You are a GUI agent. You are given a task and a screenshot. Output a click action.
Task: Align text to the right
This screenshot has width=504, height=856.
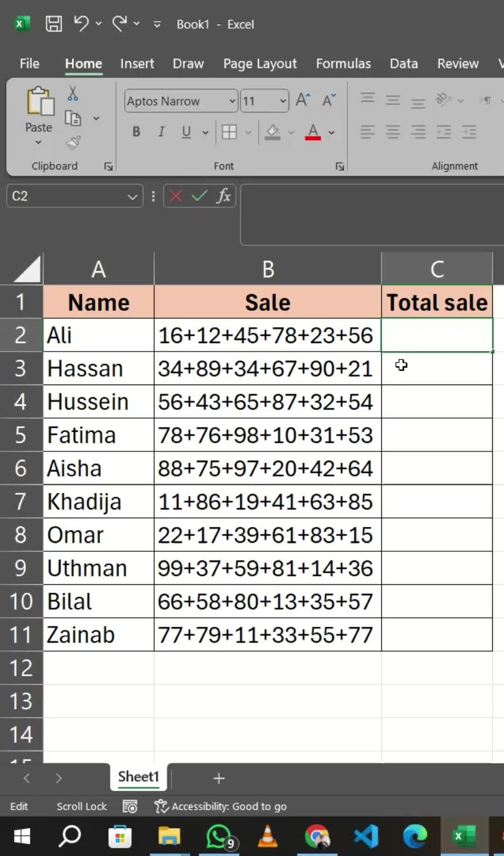click(x=418, y=132)
